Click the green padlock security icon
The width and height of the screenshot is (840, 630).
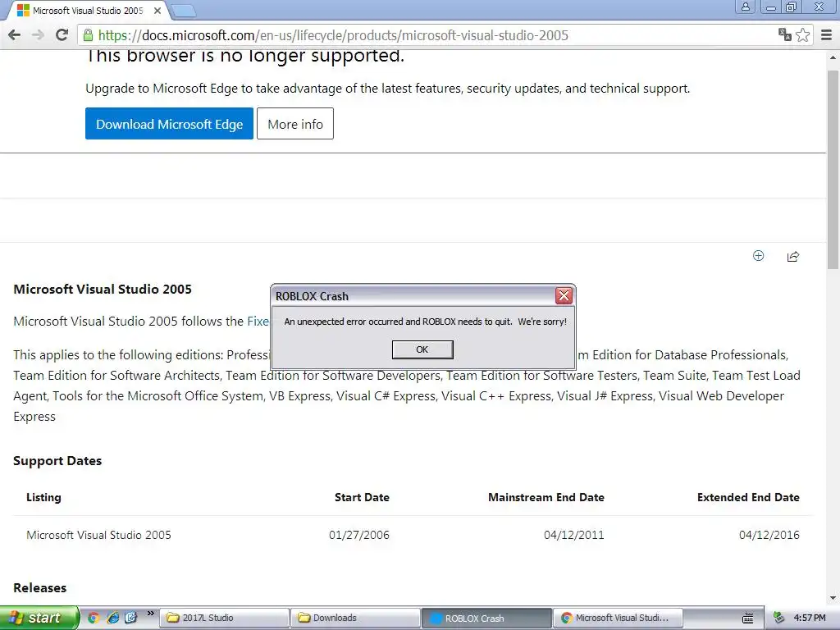89,35
